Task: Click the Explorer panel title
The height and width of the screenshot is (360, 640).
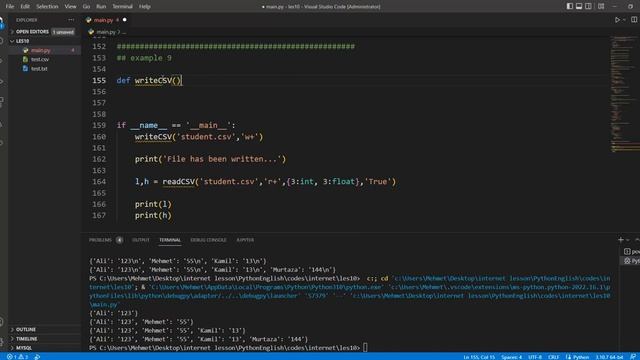Action: click(x=27, y=20)
